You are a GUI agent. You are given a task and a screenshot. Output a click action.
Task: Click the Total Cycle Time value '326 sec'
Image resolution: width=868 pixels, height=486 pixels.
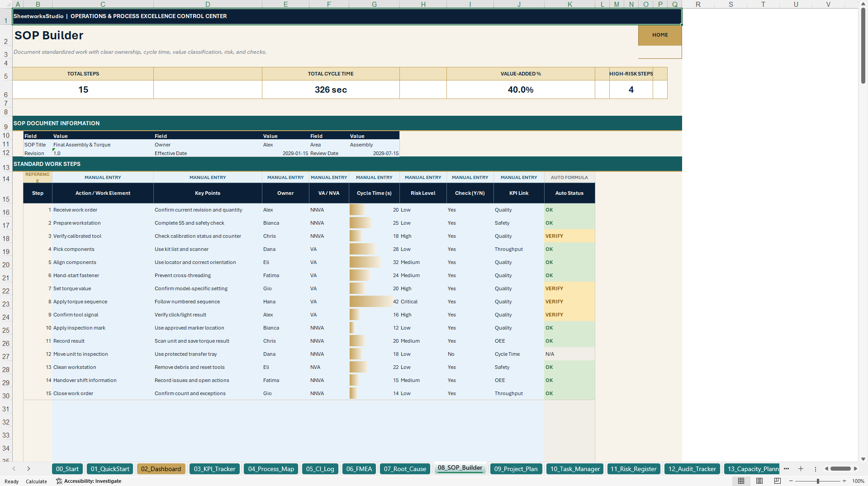[331, 90]
